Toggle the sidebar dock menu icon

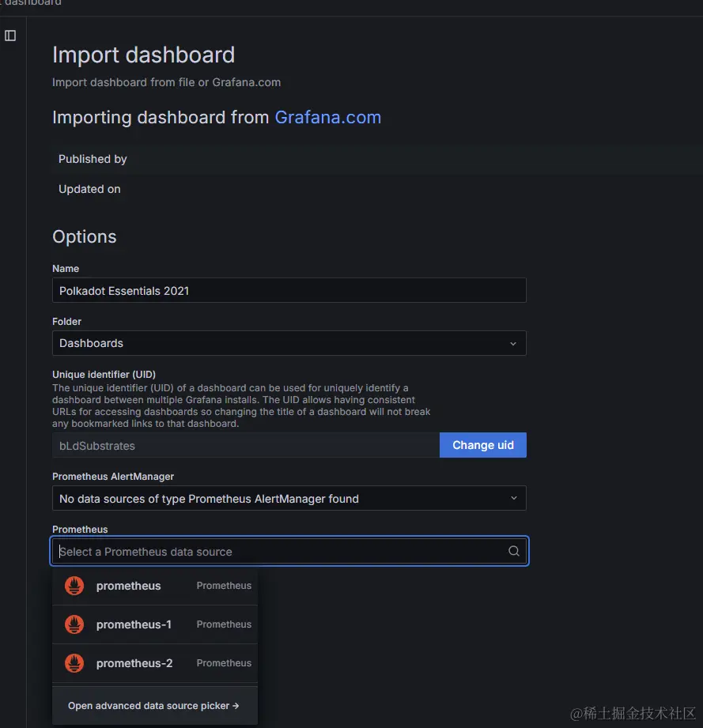coord(10,36)
